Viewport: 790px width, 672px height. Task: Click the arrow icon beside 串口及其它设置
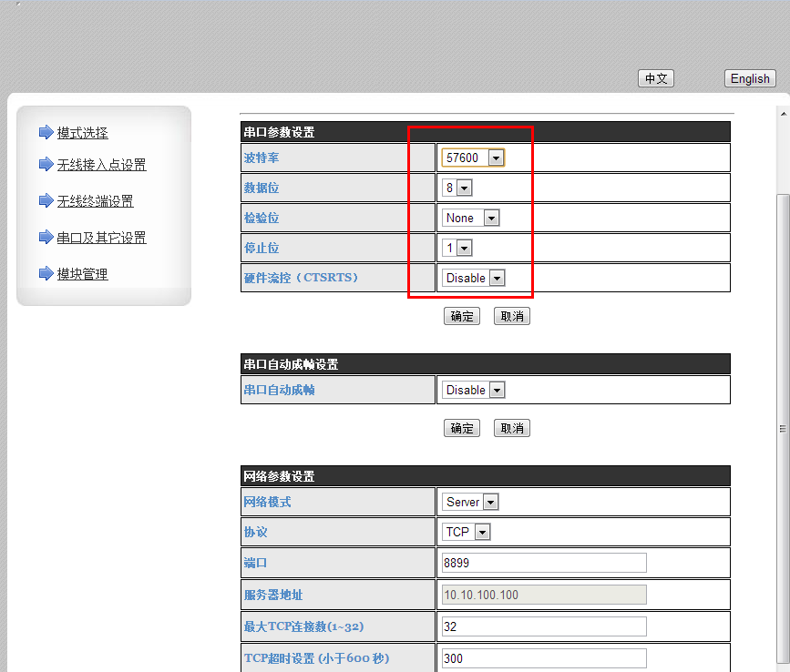pos(46,238)
